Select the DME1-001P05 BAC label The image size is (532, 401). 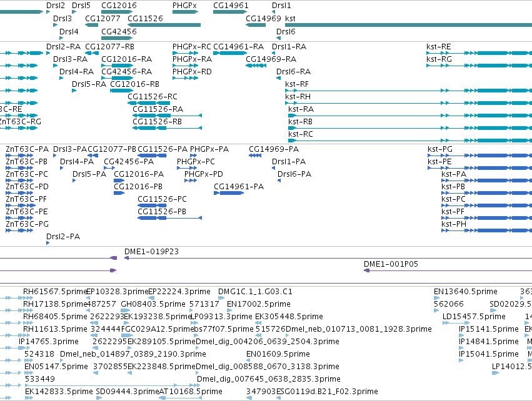click(391, 264)
